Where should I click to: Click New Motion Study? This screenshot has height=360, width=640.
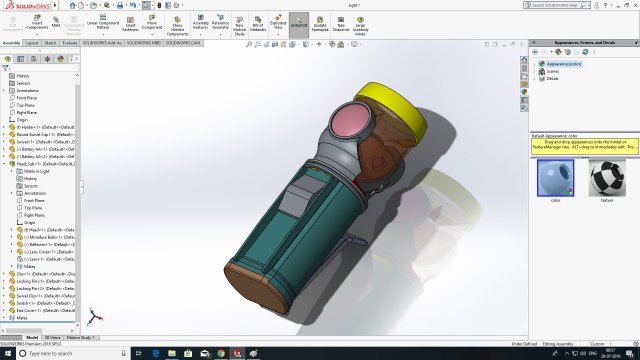[240, 26]
